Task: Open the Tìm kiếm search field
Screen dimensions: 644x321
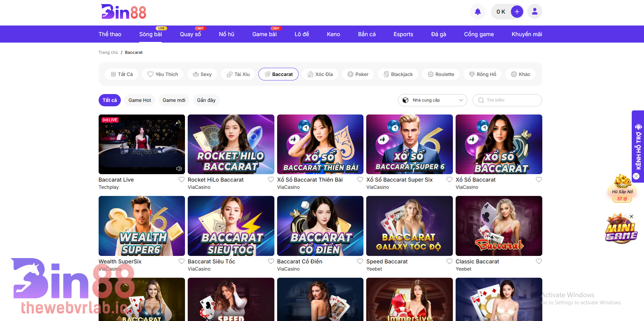Action: pyautogui.click(x=507, y=100)
